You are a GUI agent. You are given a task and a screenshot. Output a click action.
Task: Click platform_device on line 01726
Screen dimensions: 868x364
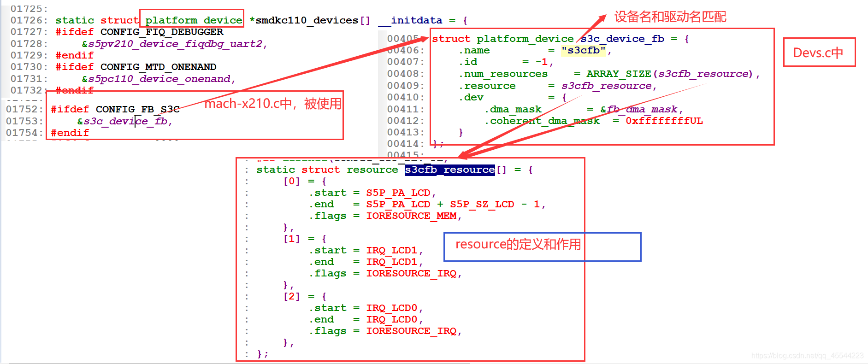pos(194,20)
